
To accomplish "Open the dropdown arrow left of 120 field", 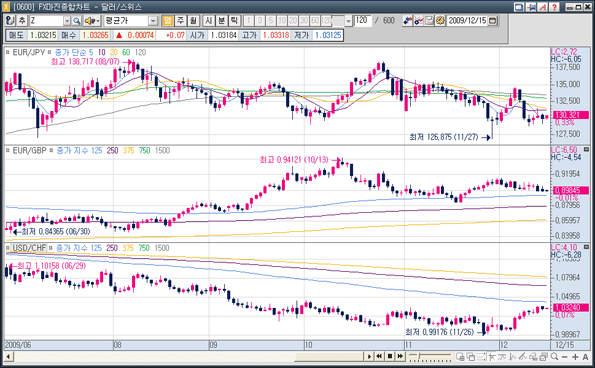I will (x=348, y=21).
